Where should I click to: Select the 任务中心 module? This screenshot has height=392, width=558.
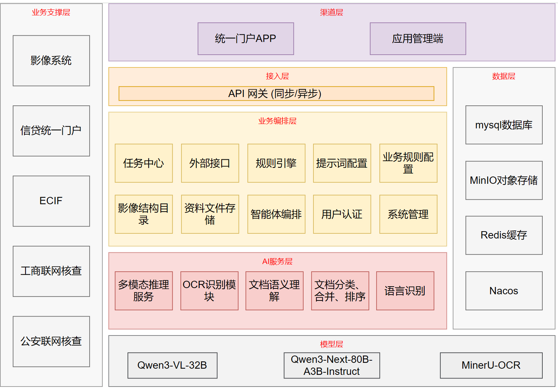click(144, 163)
